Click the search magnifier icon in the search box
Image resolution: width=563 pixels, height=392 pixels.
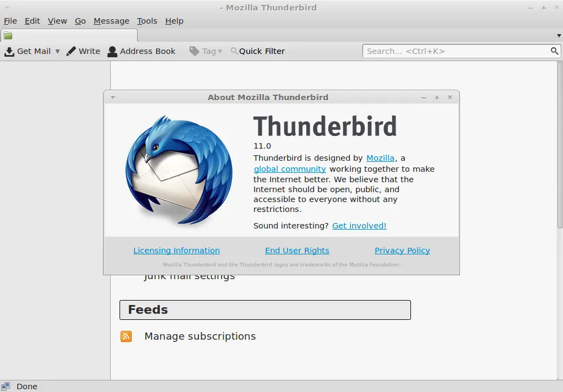[x=554, y=51]
